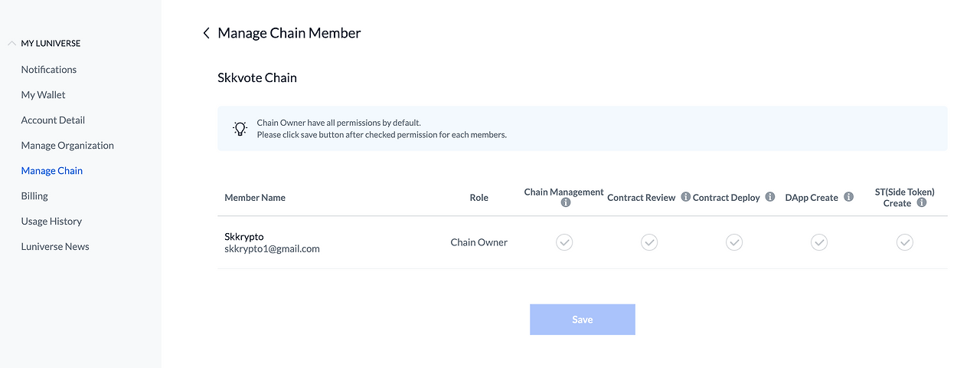Toggle Contract Review permission for Skkrypto
Viewport: 980px width, 368px height.
coord(649,242)
